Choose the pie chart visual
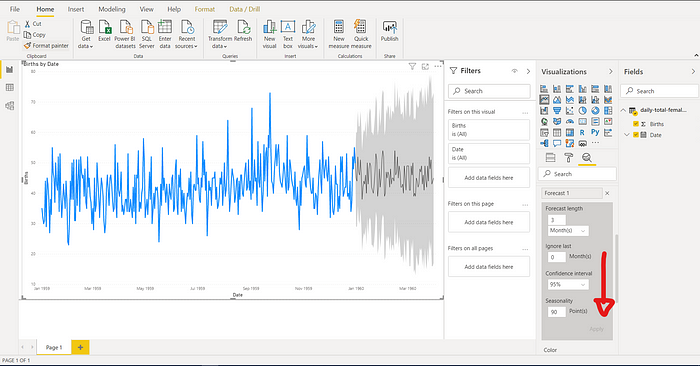700x366 pixels. (x=582, y=110)
